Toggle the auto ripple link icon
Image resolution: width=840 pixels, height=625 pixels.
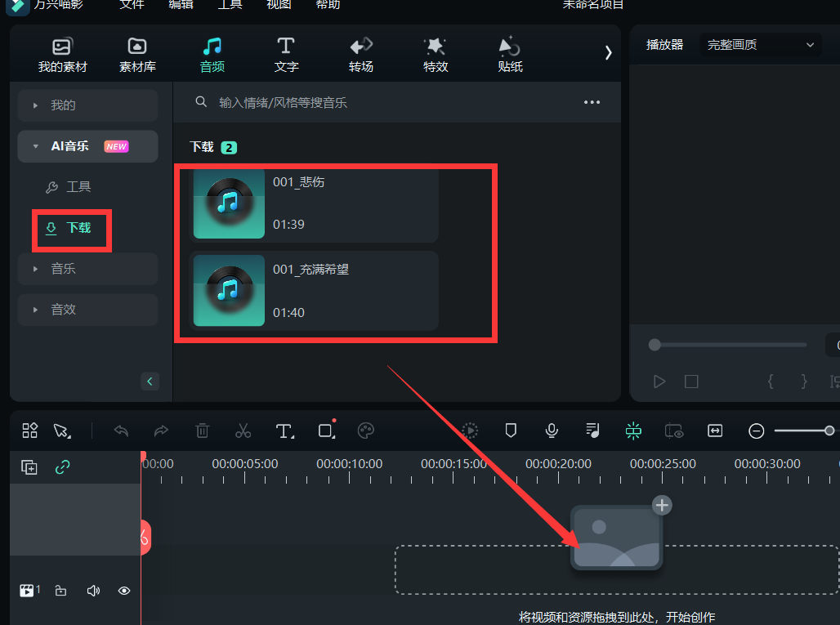(63, 467)
